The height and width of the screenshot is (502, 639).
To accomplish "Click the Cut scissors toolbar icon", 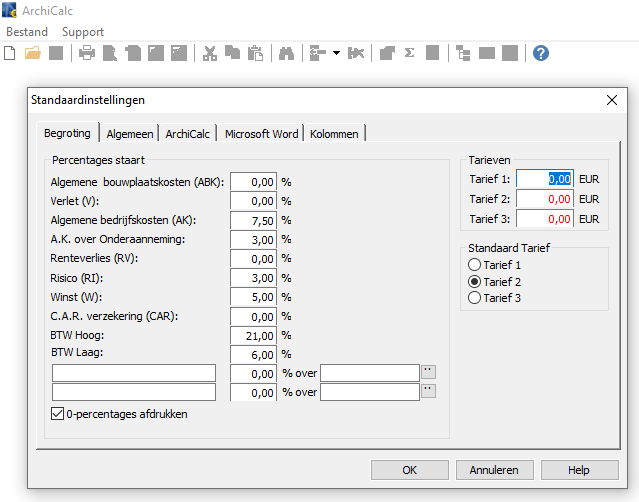I will [x=210, y=53].
